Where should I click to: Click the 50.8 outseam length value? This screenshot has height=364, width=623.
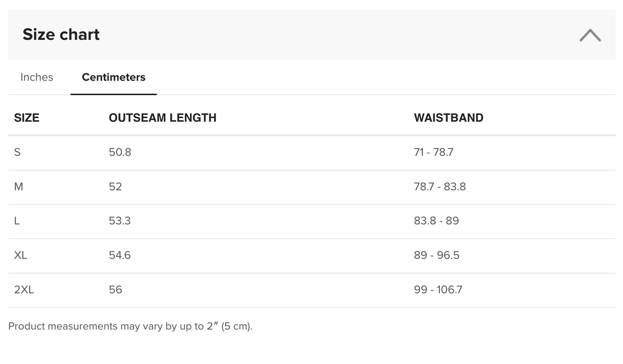(x=120, y=152)
